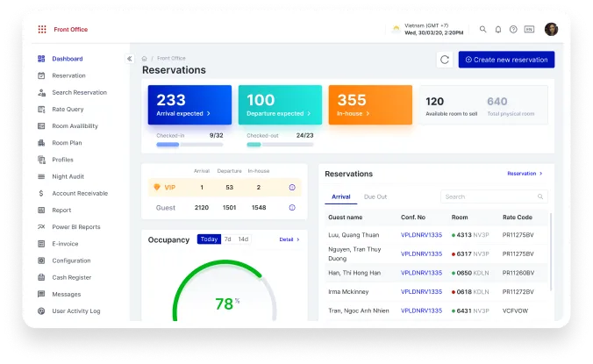Image resolution: width=593 pixels, height=364 pixels.
Task: Select 14d occupancy range
Action: tap(243, 239)
